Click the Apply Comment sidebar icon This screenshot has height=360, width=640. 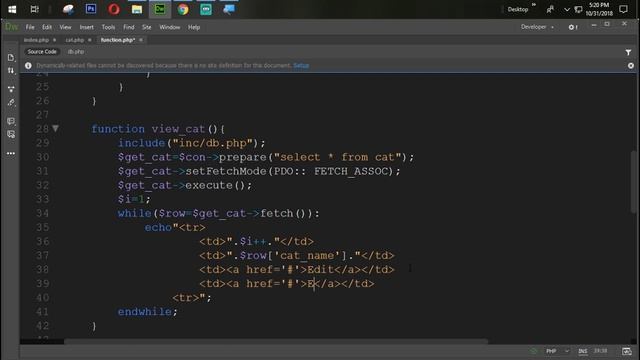point(11,121)
